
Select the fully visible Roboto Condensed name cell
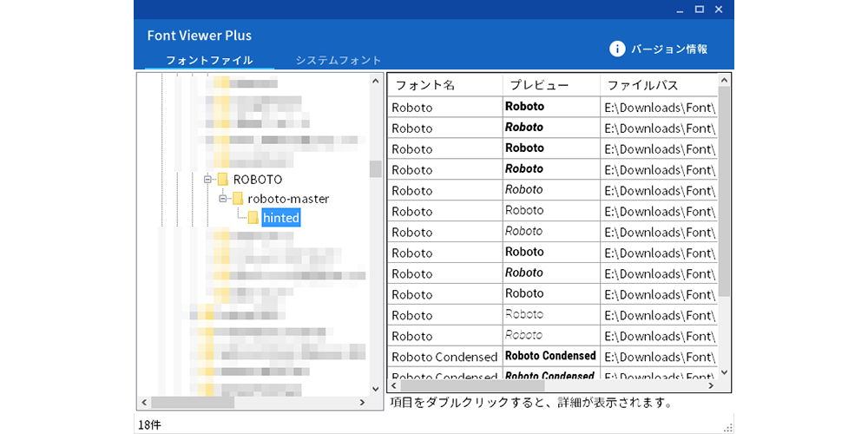[x=445, y=357]
